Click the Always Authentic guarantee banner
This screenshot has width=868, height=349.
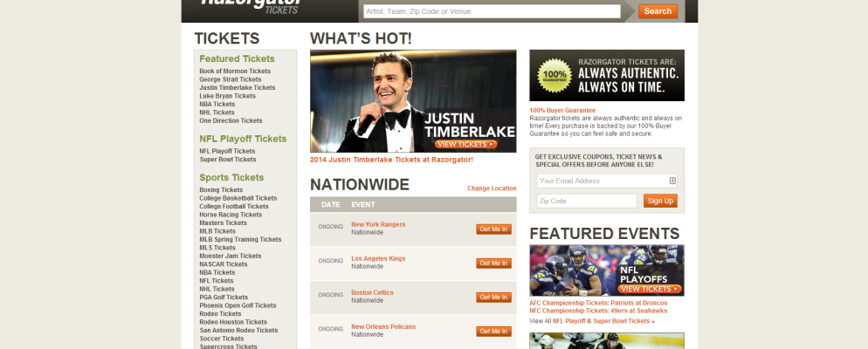point(607,75)
